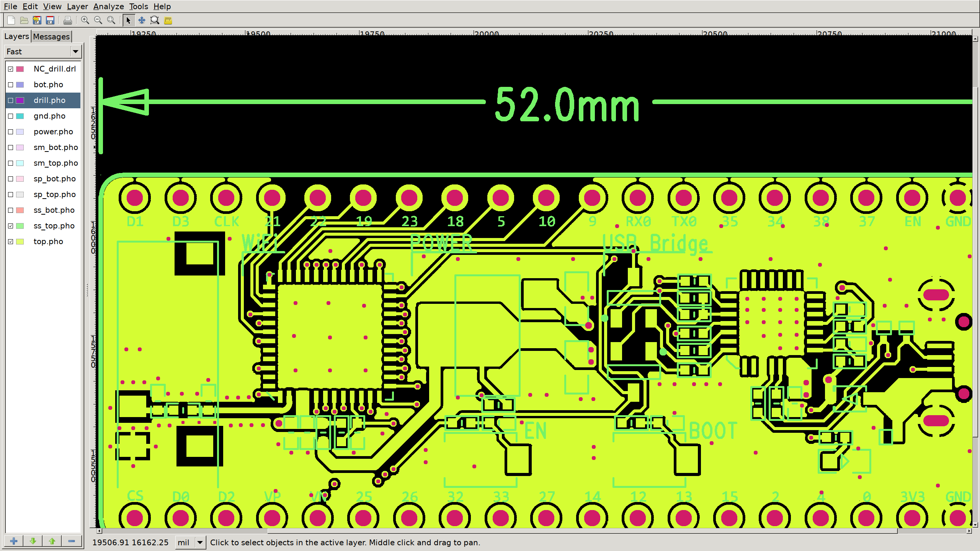980x551 pixels.
Task: Click the cursor coordinates in status bar
Action: pyautogui.click(x=130, y=542)
